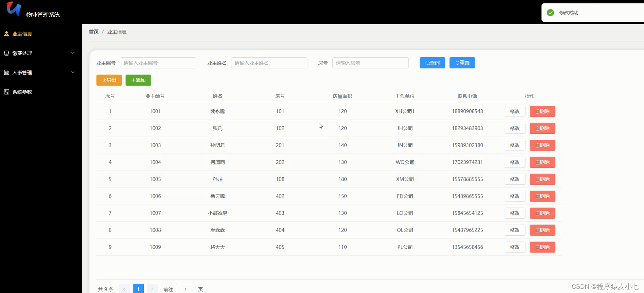Image resolution: width=644 pixels, height=293 pixels.
Task: Go to next page arrow
Action: click(152, 289)
